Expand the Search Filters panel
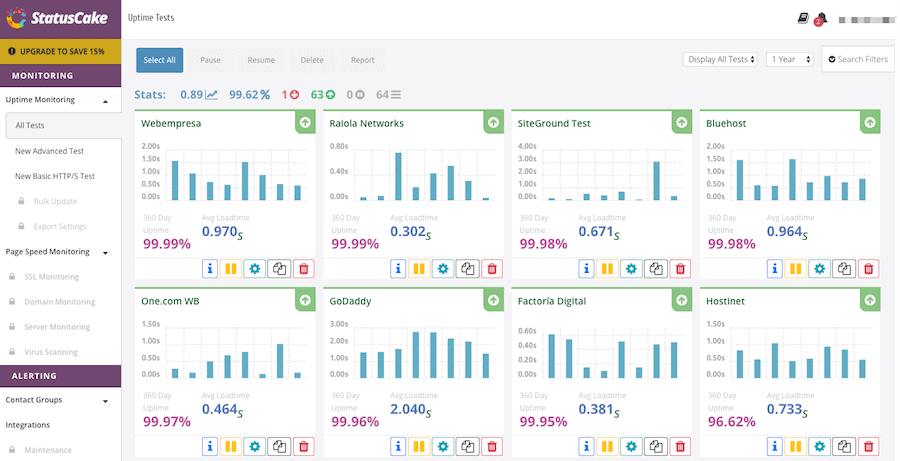This screenshot has width=900, height=461. (858, 59)
